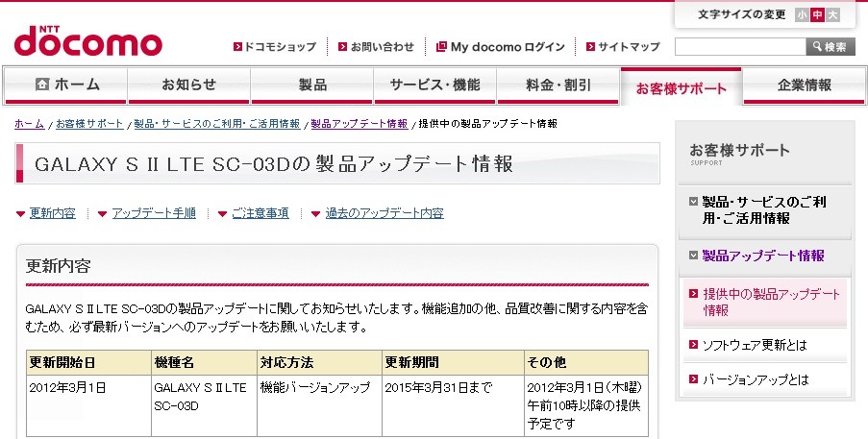The width and height of the screenshot is (868, 439).
Task: Open My docomo ログイン
Action: (508, 47)
